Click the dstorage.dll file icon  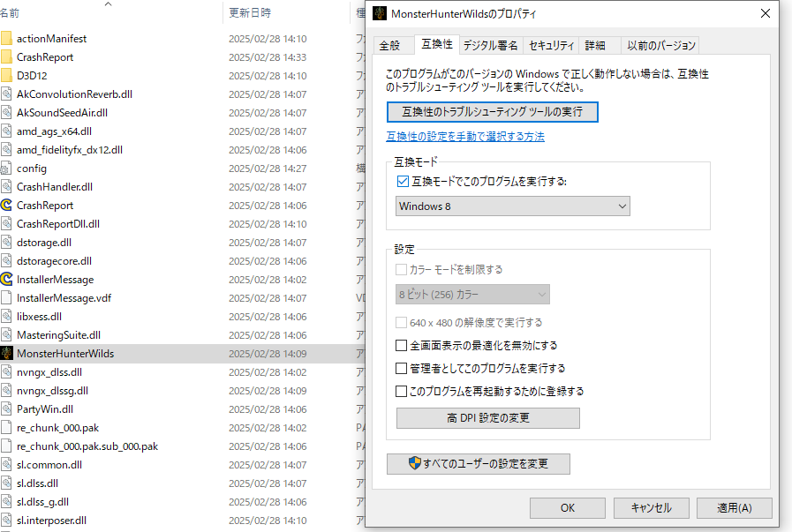coord(6,243)
